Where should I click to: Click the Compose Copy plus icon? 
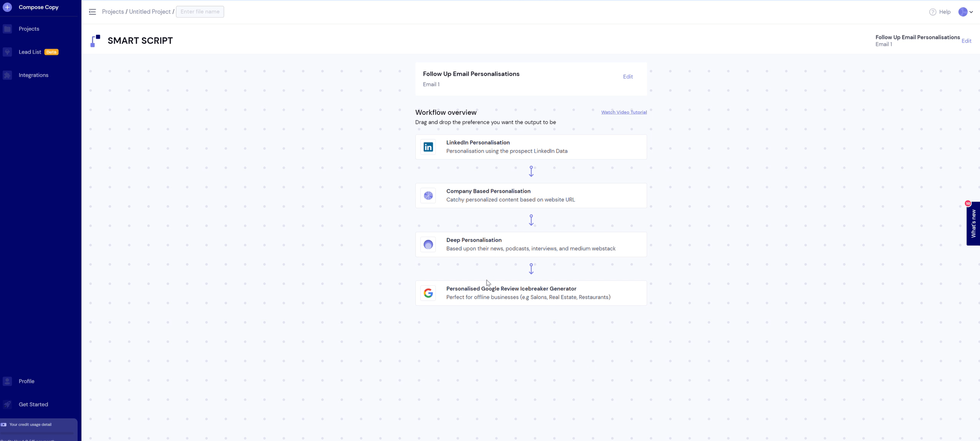pyautogui.click(x=7, y=7)
